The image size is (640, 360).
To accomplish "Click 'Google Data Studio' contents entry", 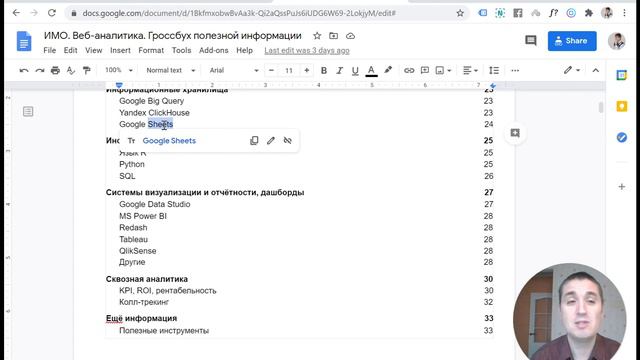I will (155, 204).
